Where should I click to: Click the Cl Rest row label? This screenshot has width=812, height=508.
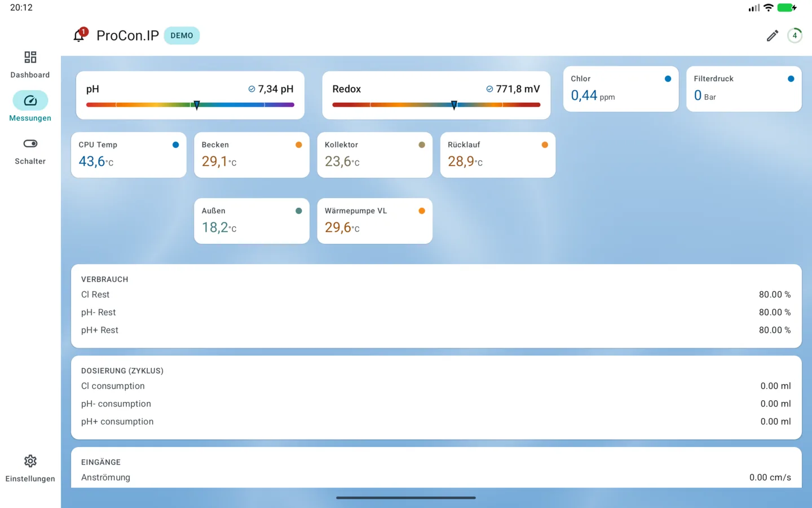[95, 295]
